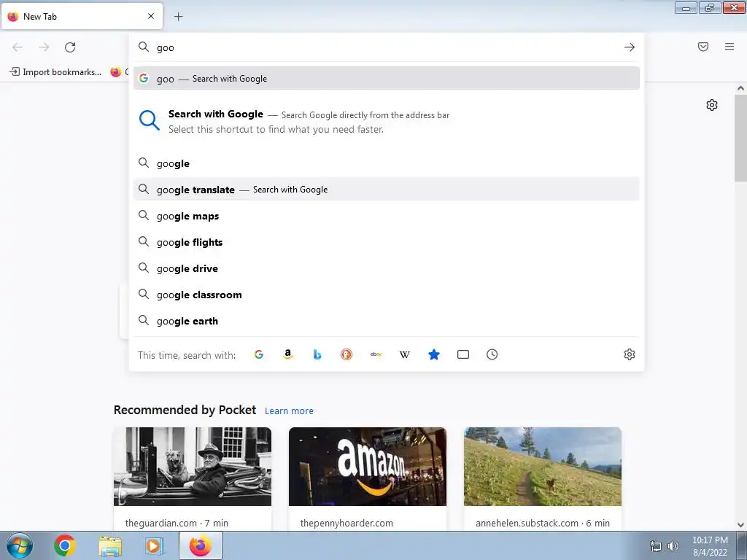This screenshot has width=747, height=560.
Task: Open volume control in system tray
Action: [673, 546]
